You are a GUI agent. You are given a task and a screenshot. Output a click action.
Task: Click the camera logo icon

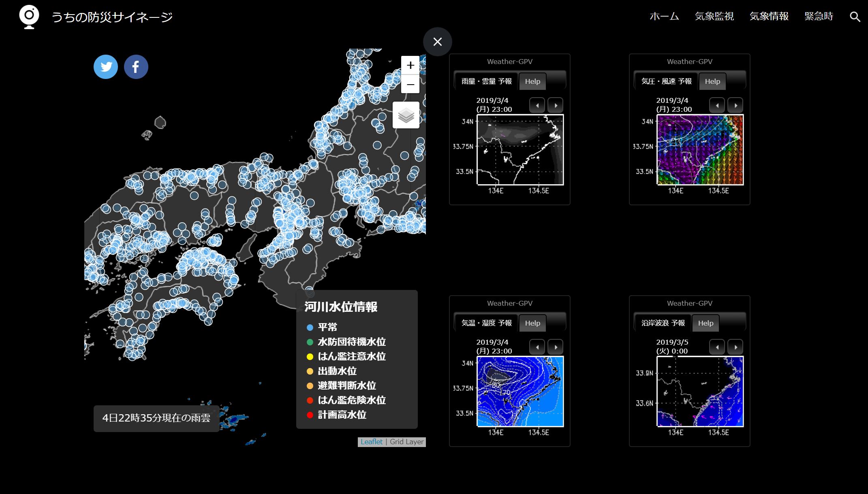point(29,17)
